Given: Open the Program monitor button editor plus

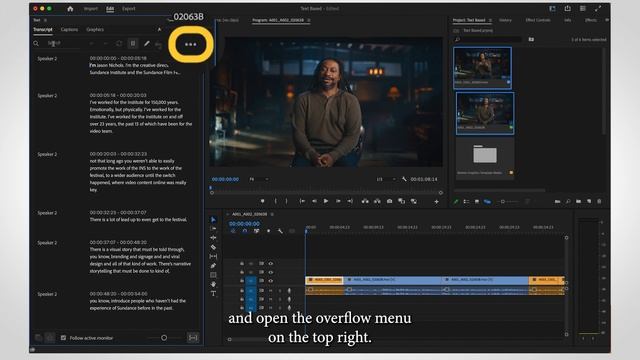Looking at the screenshot, I should (x=436, y=202).
